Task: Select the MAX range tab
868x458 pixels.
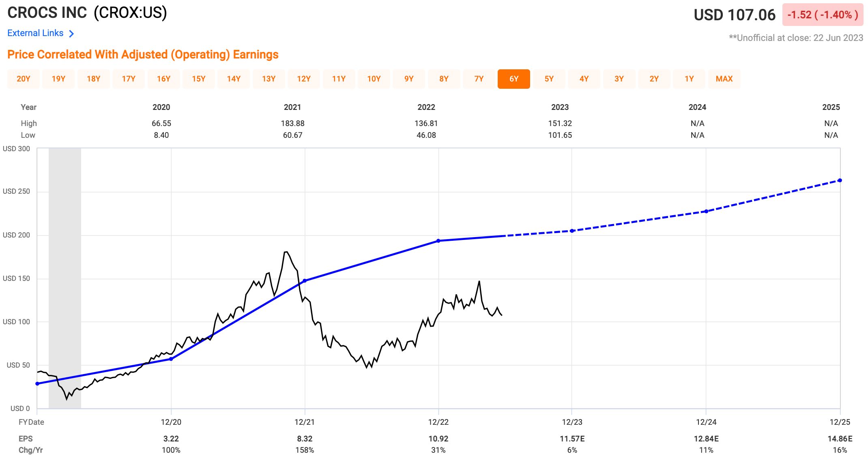Action: (724, 79)
